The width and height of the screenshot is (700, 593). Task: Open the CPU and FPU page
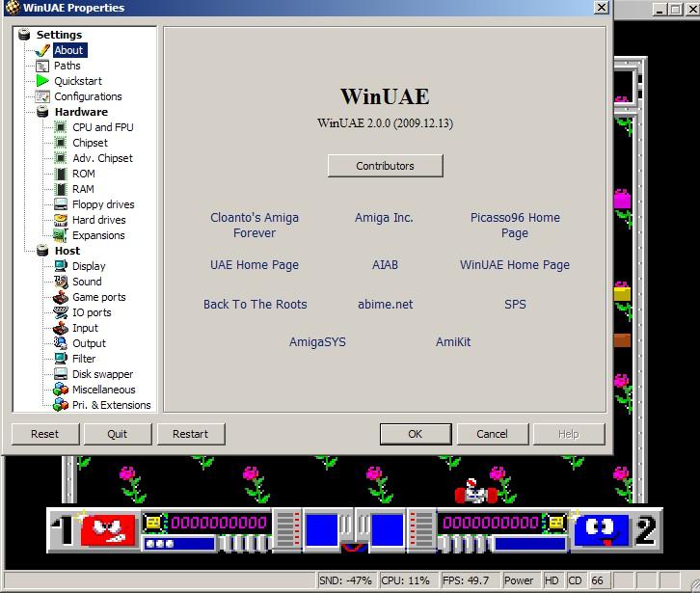click(x=102, y=127)
